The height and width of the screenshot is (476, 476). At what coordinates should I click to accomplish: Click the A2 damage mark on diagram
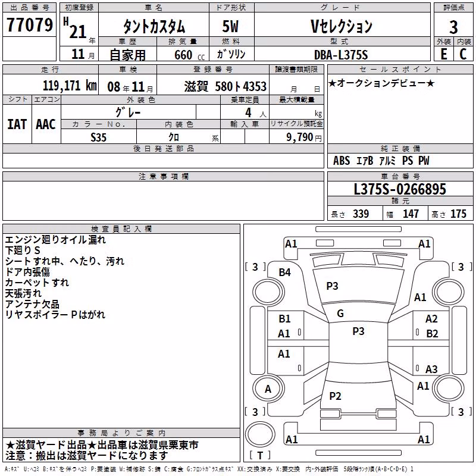click(431, 319)
